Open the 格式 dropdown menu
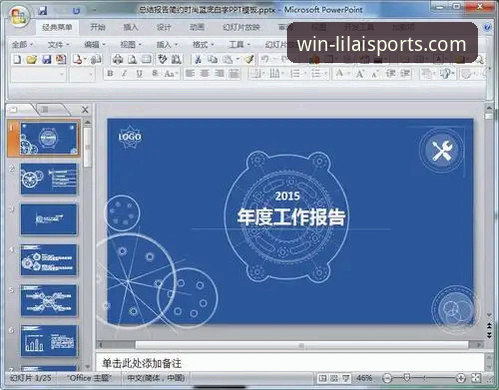 click(203, 44)
